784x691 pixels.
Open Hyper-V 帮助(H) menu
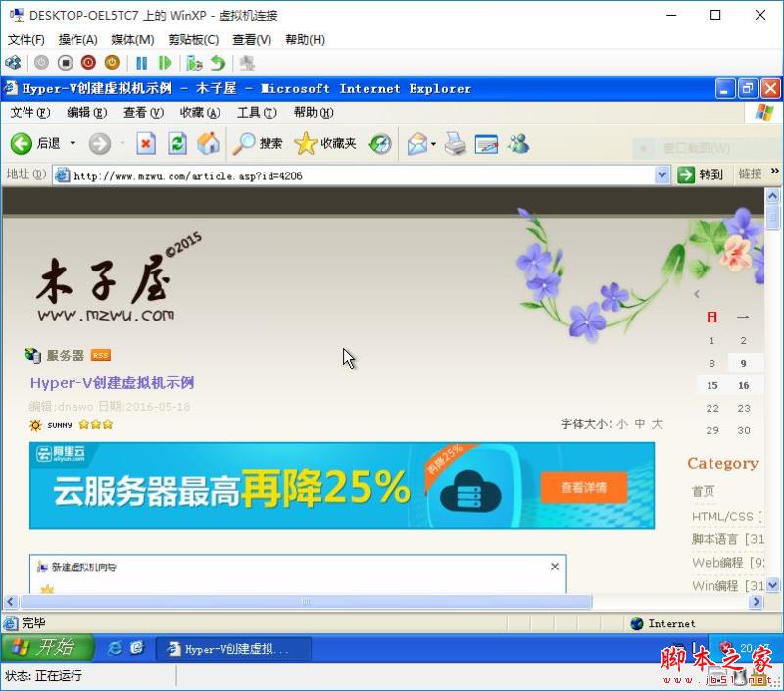[305, 39]
